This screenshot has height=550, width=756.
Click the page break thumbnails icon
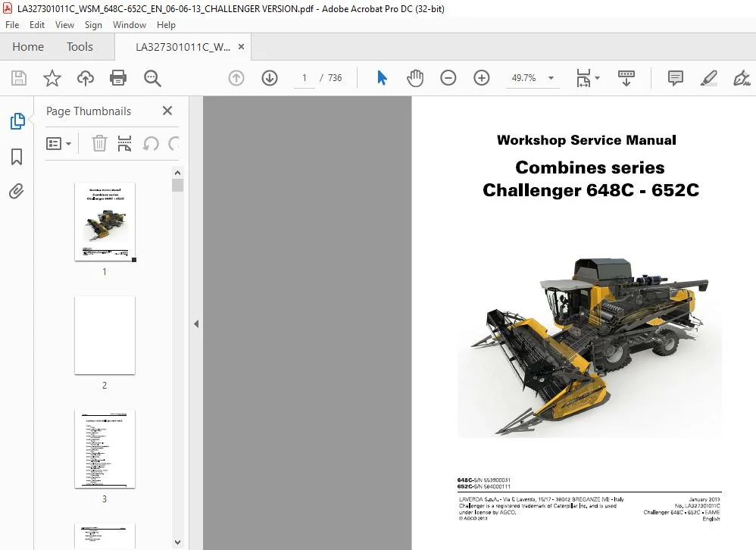point(124,143)
